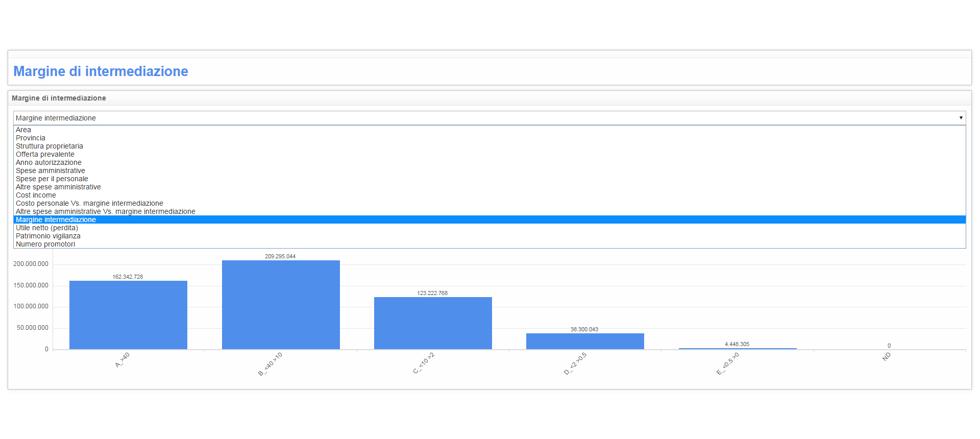Image resolution: width=980 pixels, height=439 pixels.
Task: Click the A_>40 bar with value 162.342.728
Action: pyautogui.click(x=128, y=315)
